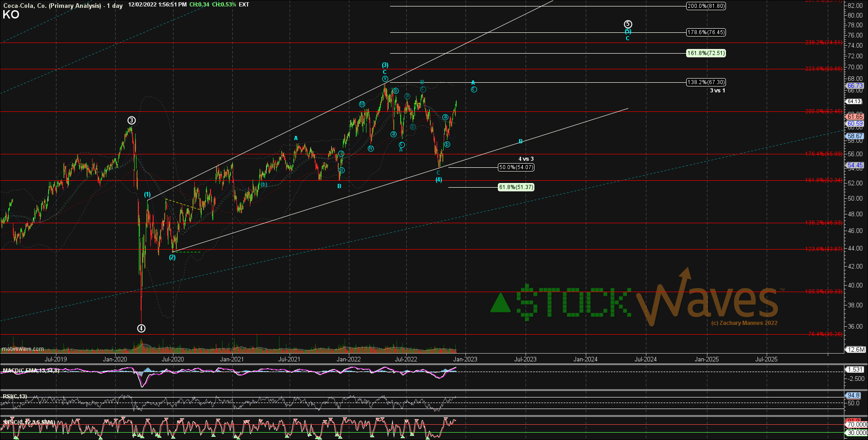Select the 50.0%(54.07) retracement label
868x440 pixels.
click(x=516, y=167)
